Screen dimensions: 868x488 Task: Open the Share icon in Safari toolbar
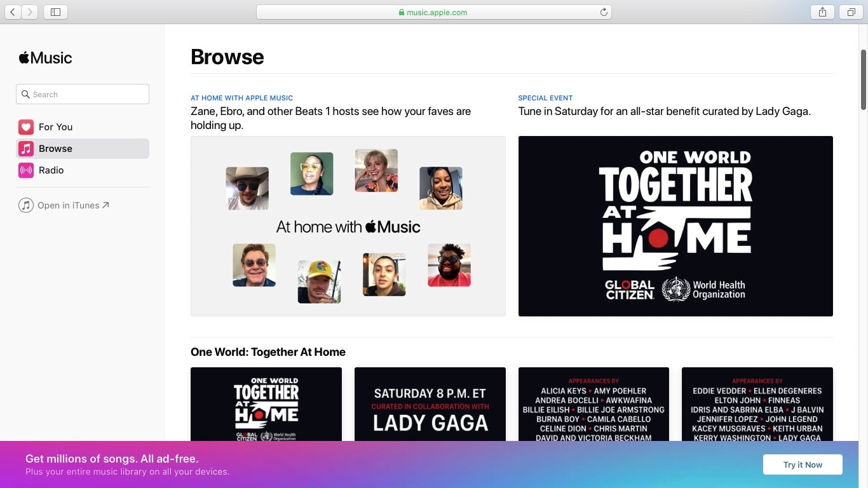click(x=822, y=12)
